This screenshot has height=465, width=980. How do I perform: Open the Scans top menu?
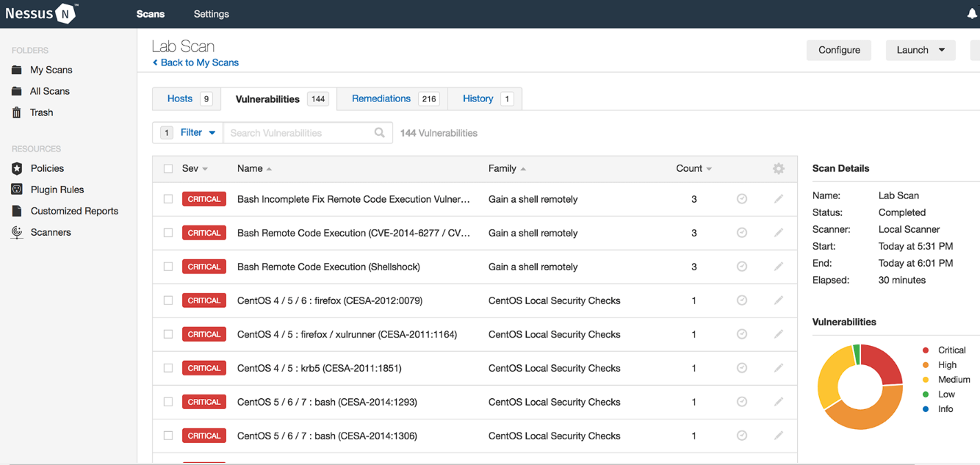[x=151, y=14]
